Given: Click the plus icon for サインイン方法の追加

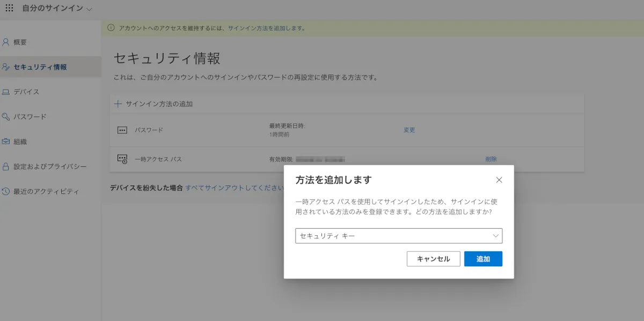Looking at the screenshot, I should pyautogui.click(x=118, y=104).
